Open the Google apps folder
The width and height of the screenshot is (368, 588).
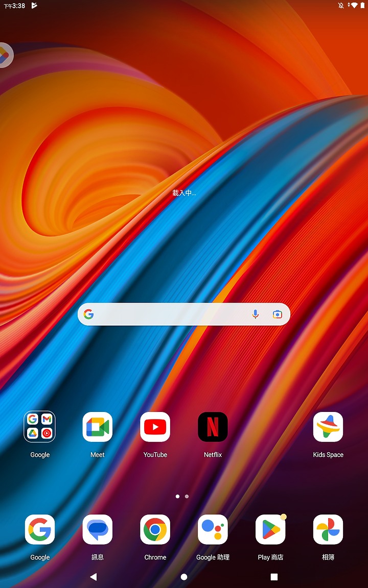pyautogui.click(x=39, y=427)
